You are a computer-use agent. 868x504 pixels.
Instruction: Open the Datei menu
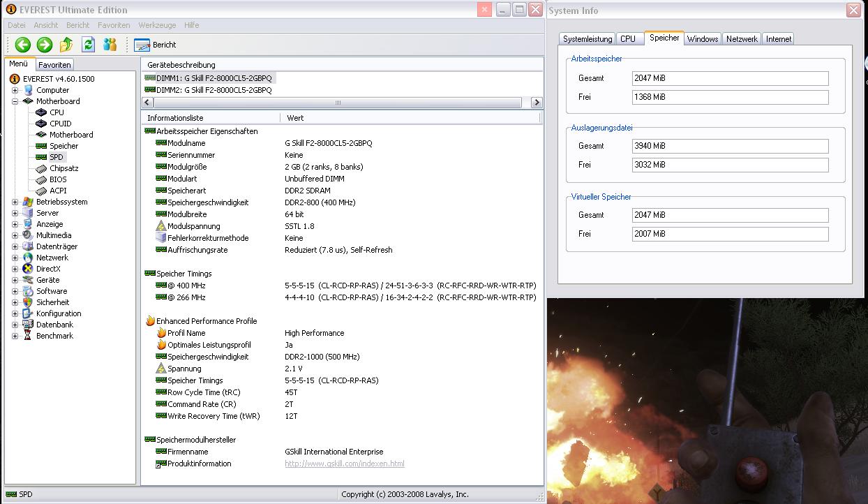coord(17,25)
